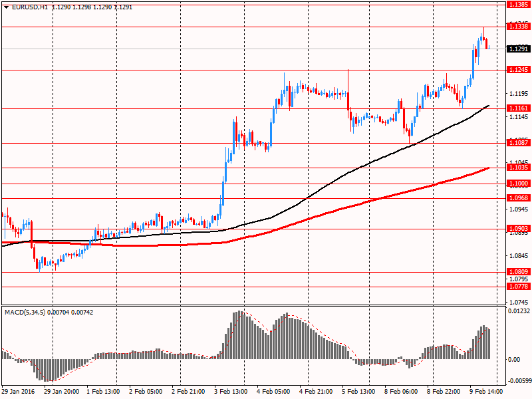
Task: Click the 1.1195 price scale value
Action: click(519, 93)
